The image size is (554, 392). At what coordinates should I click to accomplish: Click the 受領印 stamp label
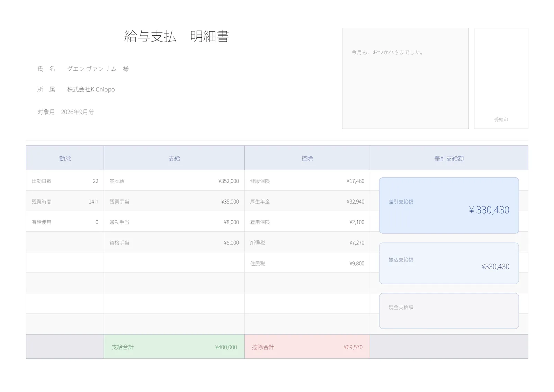point(501,119)
